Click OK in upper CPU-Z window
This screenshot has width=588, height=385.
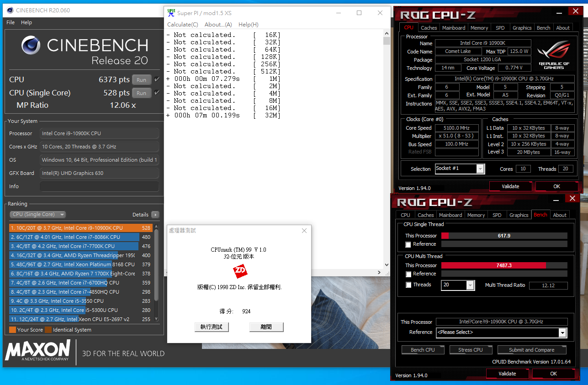coord(556,186)
